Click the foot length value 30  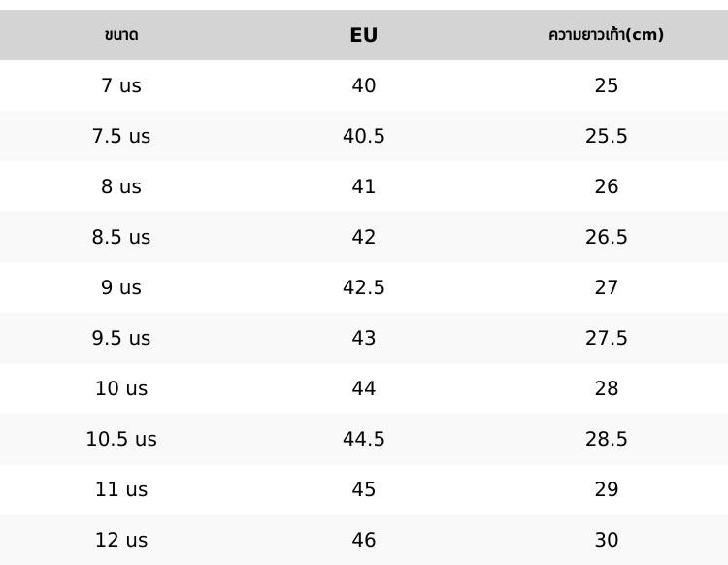(x=606, y=540)
